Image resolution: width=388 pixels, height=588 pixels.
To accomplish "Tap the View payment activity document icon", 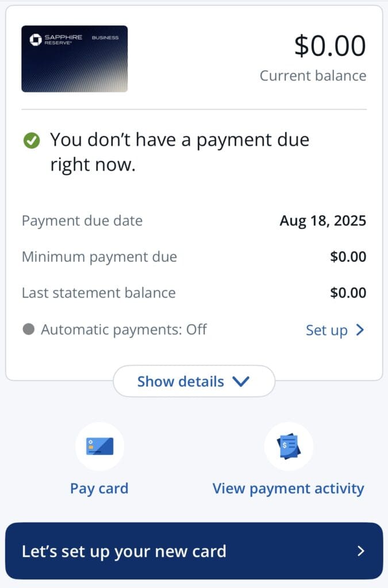I will (x=289, y=446).
